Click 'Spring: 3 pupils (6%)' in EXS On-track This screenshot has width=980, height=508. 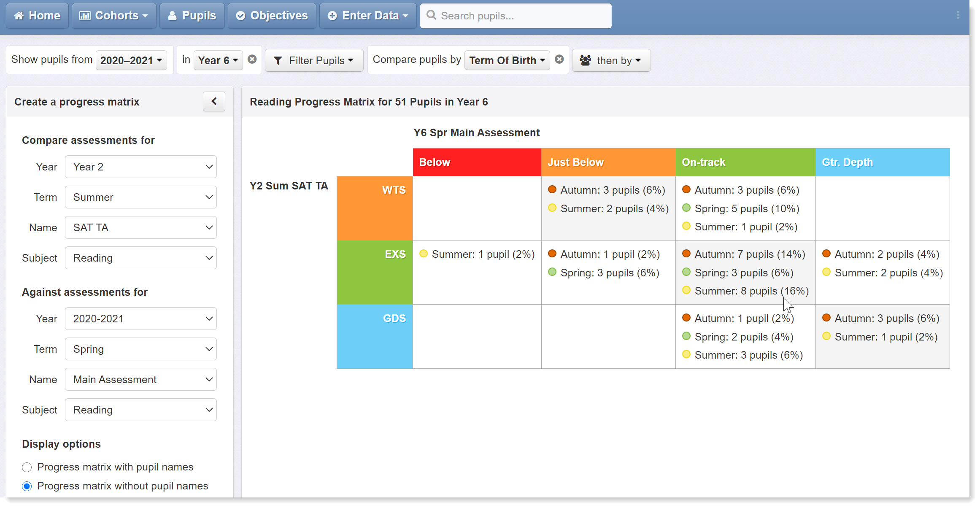coord(744,273)
